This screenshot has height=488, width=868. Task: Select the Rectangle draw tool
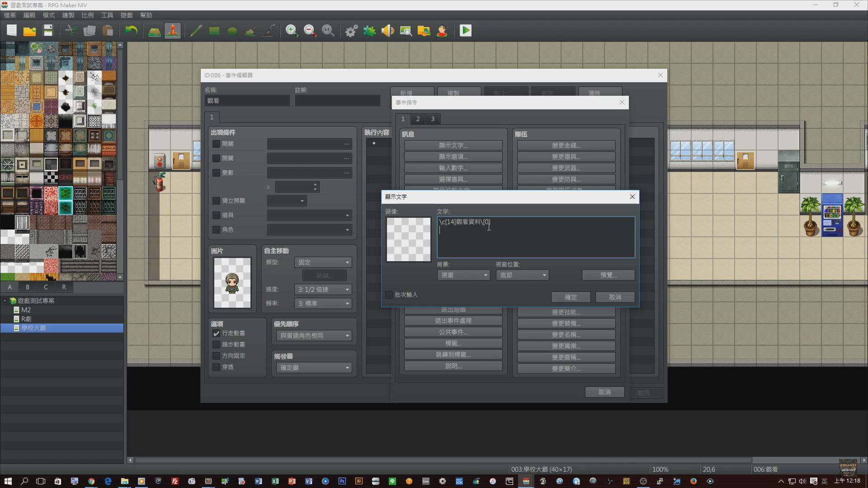click(x=214, y=31)
